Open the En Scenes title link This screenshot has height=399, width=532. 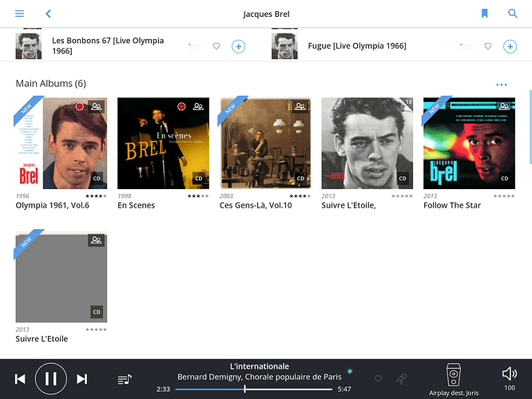[x=136, y=205]
